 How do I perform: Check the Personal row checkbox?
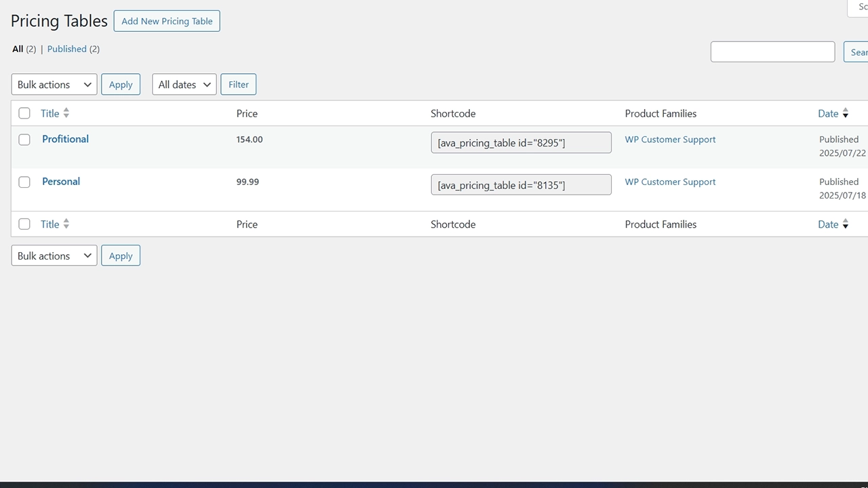24,182
